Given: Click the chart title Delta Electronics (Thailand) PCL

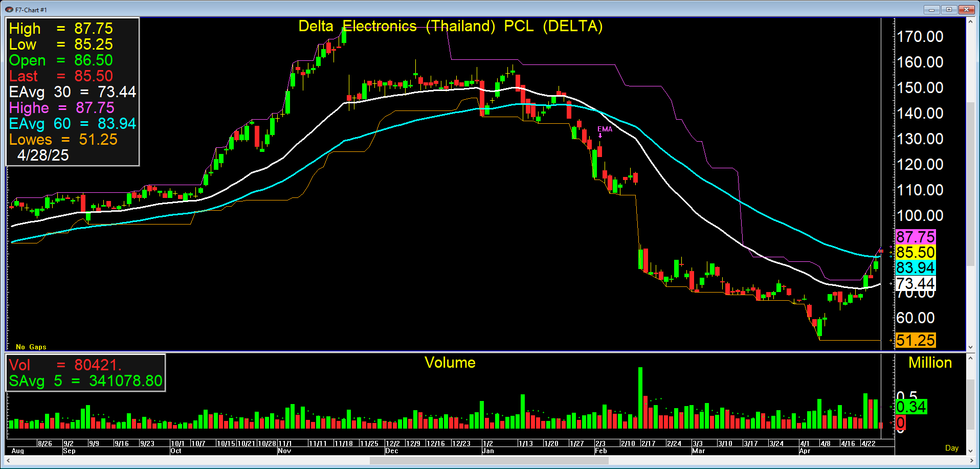Looking at the screenshot, I should [450, 26].
